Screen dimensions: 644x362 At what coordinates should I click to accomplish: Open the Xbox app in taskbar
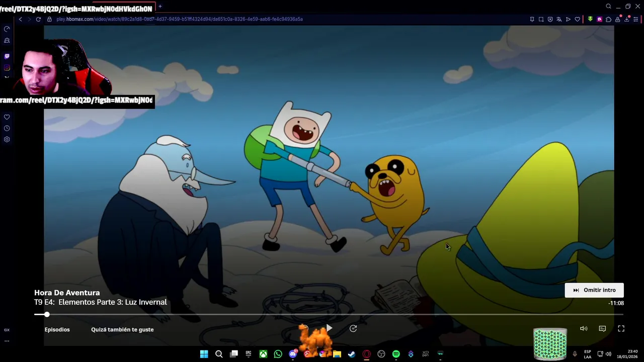point(263,354)
